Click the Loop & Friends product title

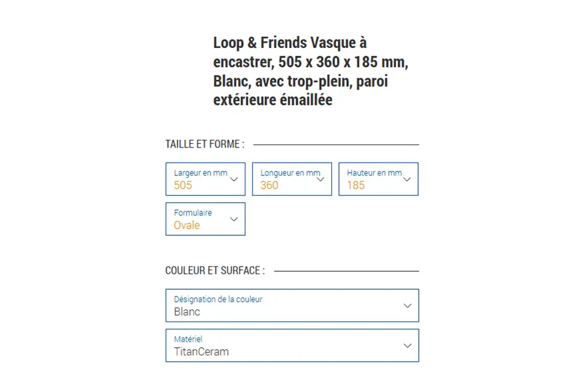(311, 71)
